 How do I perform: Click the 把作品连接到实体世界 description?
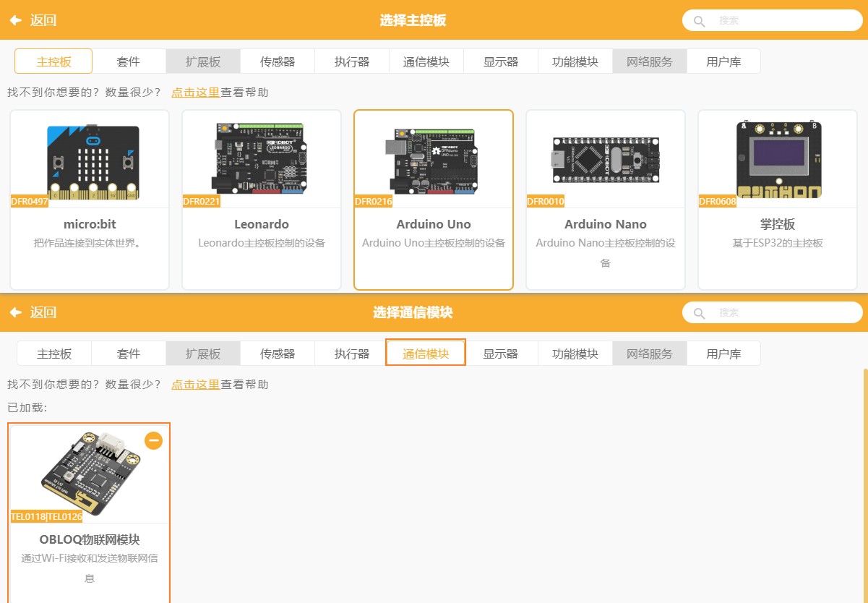[x=90, y=244]
